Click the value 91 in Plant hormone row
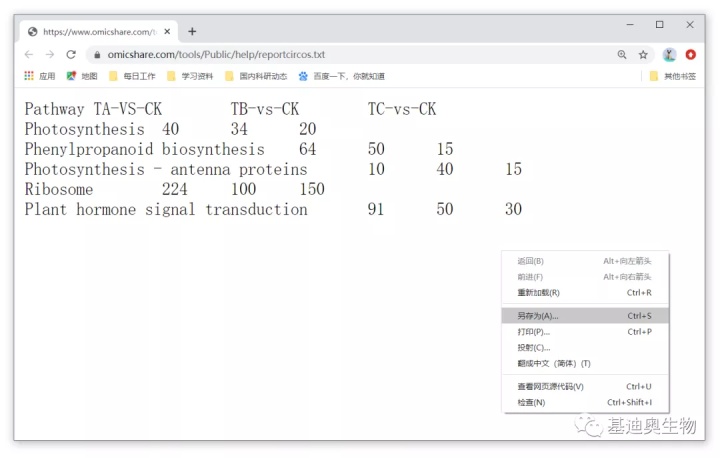 [376, 209]
